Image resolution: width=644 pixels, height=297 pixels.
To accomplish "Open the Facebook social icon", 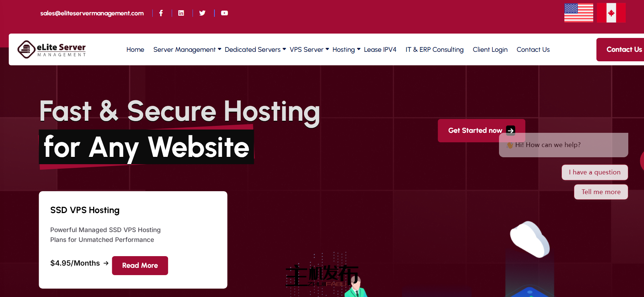I will coord(161,13).
